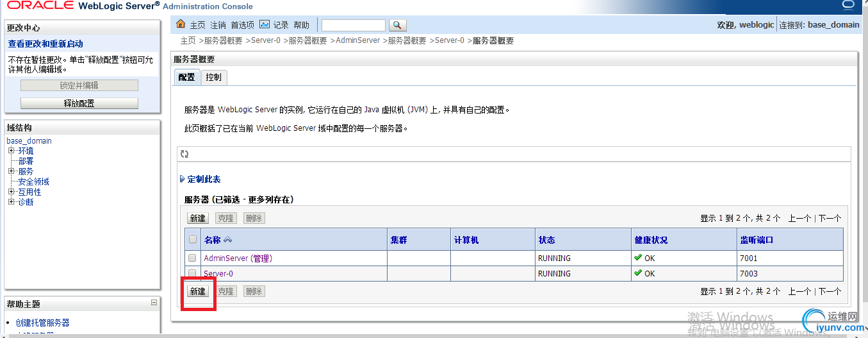Image resolution: width=868 pixels, height=338 pixels.
Task: Click first Server-0 breadcrumb link
Action: point(265,40)
